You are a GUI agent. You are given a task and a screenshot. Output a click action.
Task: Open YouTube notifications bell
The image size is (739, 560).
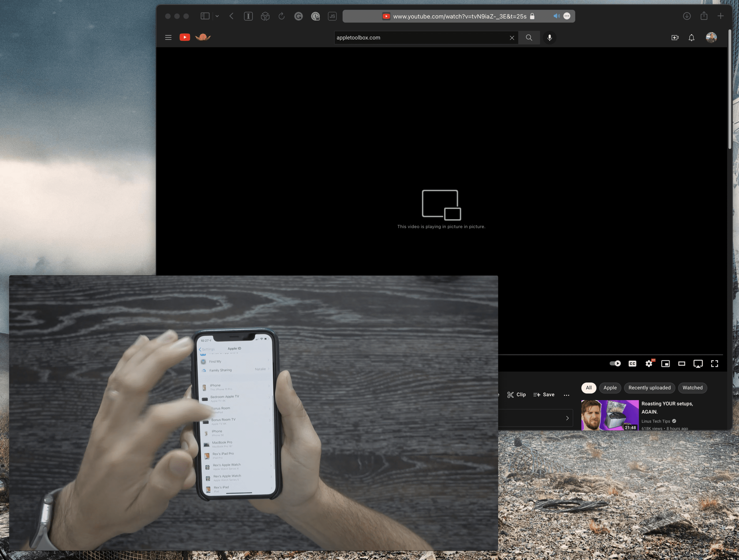click(692, 38)
